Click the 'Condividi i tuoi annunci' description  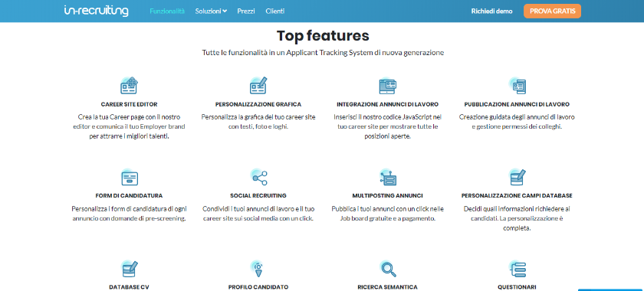pyautogui.click(x=258, y=214)
